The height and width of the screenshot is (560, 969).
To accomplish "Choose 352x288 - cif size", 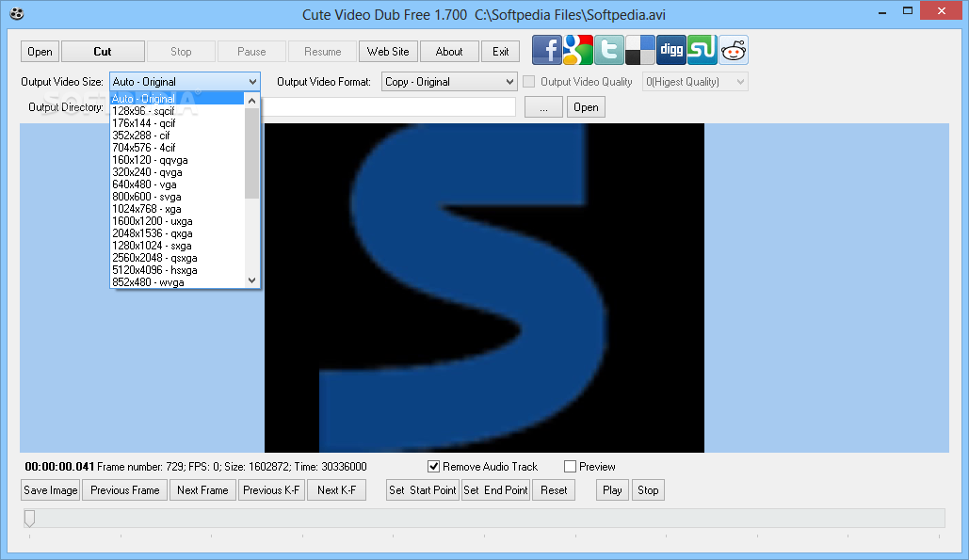I will 177,136.
